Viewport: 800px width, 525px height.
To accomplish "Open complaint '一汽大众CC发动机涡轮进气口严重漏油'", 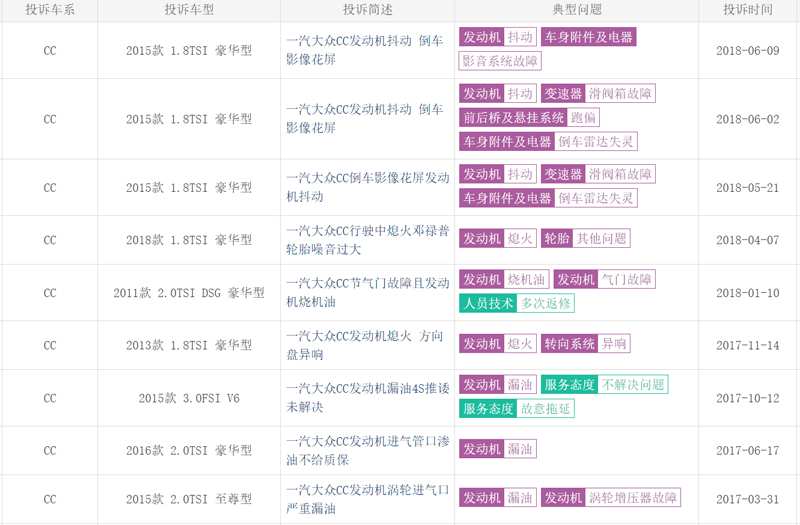I will point(367,499).
